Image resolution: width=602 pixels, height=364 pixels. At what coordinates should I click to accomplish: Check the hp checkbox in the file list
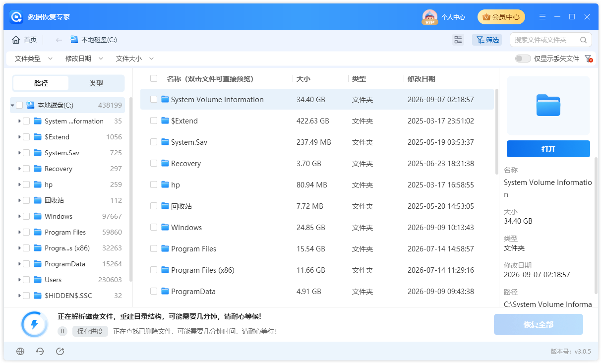(x=154, y=184)
